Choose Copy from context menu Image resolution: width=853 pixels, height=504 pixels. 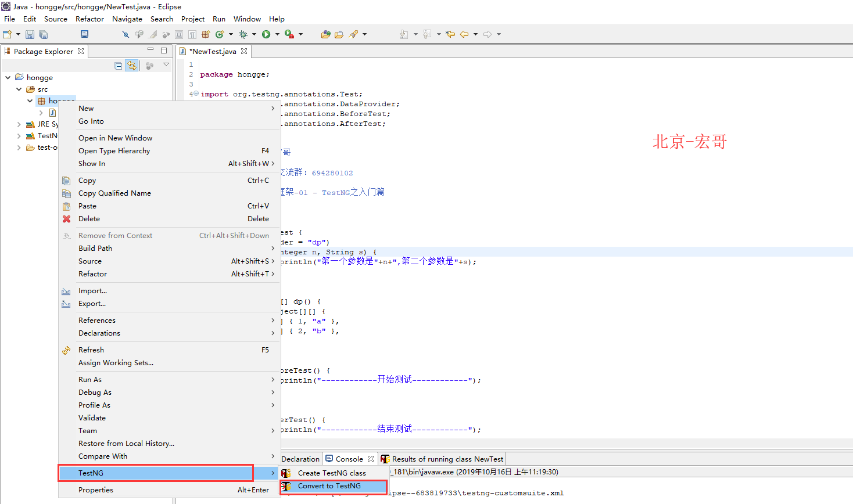tap(169, 180)
